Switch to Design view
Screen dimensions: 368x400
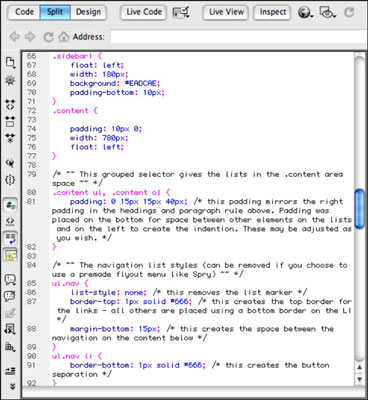tap(88, 12)
